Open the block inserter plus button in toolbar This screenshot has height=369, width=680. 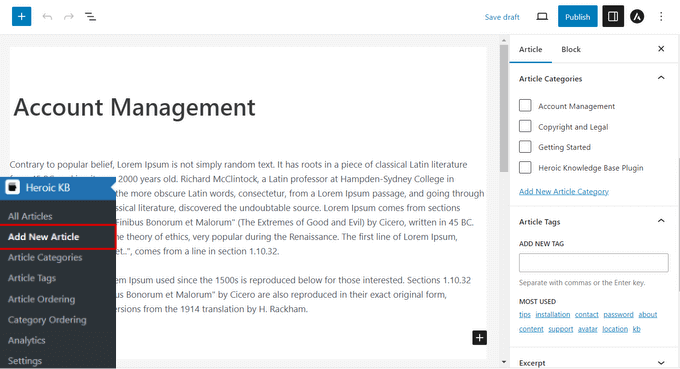click(21, 16)
